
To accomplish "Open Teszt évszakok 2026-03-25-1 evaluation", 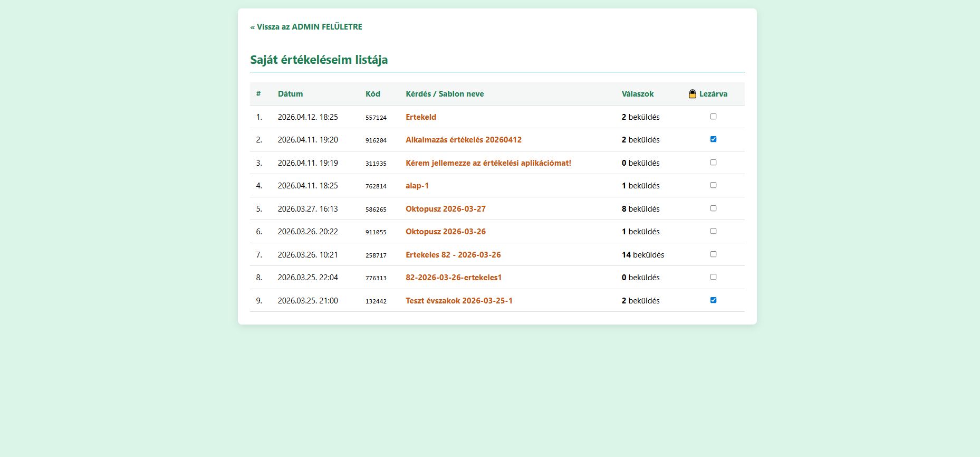I will [458, 301].
